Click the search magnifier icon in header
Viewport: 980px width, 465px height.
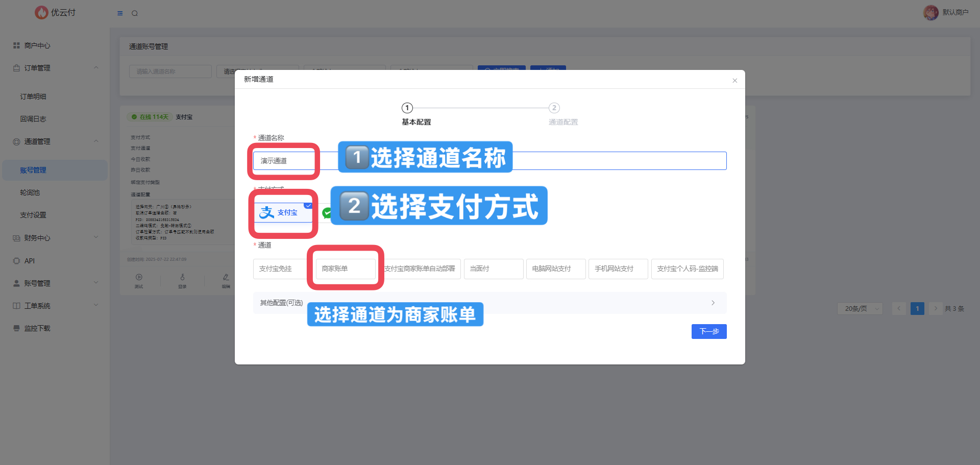pyautogui.click(x=135, y=13)
